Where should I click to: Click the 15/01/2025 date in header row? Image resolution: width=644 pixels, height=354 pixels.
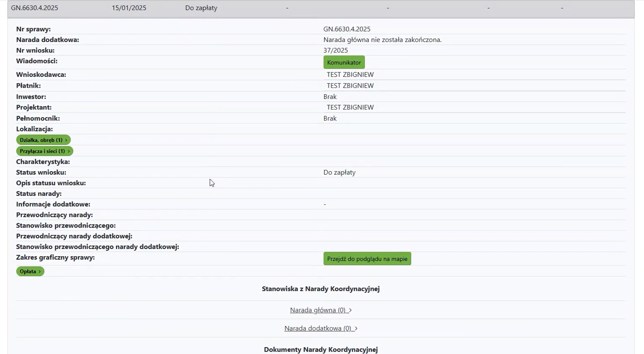point(129,8)
